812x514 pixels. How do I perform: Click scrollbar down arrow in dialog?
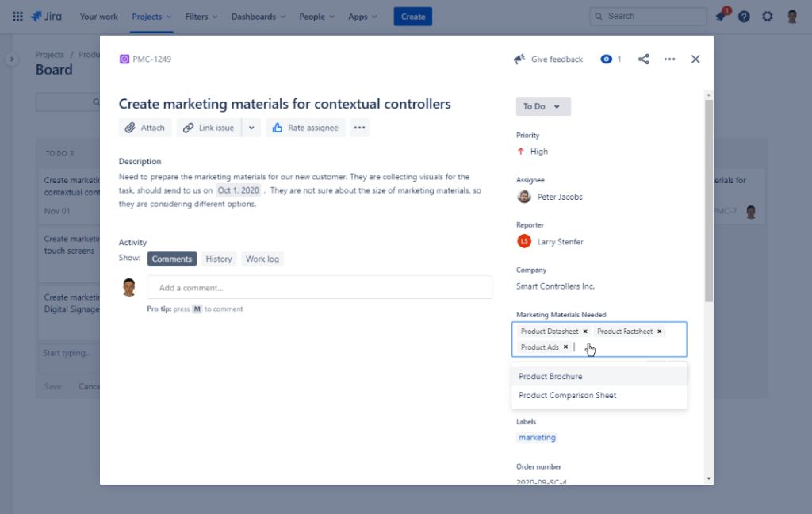tap(708, 478)
